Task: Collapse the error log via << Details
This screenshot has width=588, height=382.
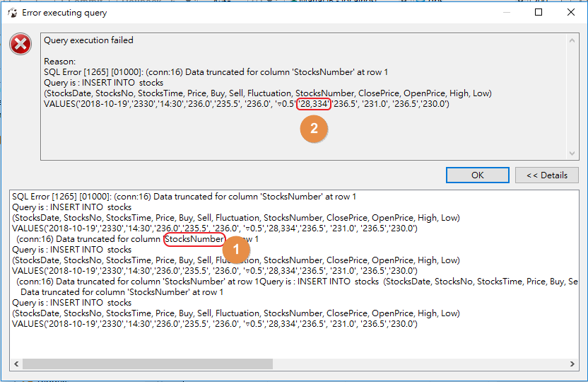Action: [x=547, y=175]
